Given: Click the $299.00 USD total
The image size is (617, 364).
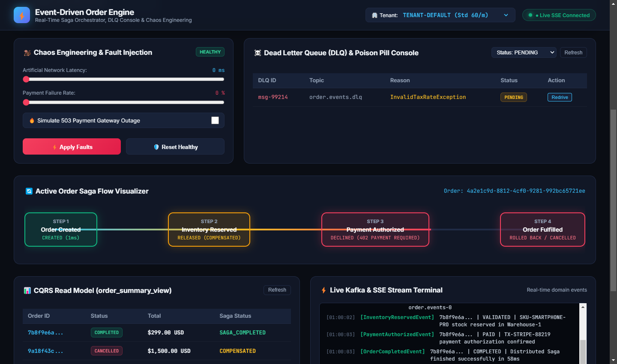Looking at the screenshot, I should pos(166,333).
